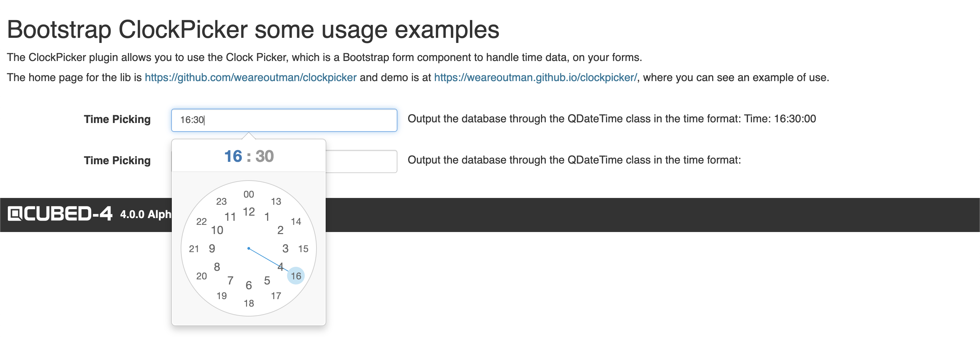Pick hour 23 on the clock dial

coord(222,201)
